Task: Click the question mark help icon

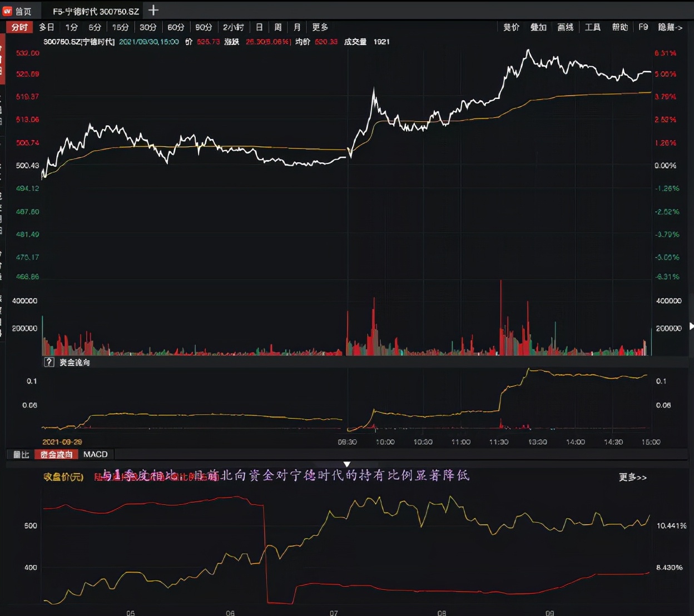Action: pos(49,362)
